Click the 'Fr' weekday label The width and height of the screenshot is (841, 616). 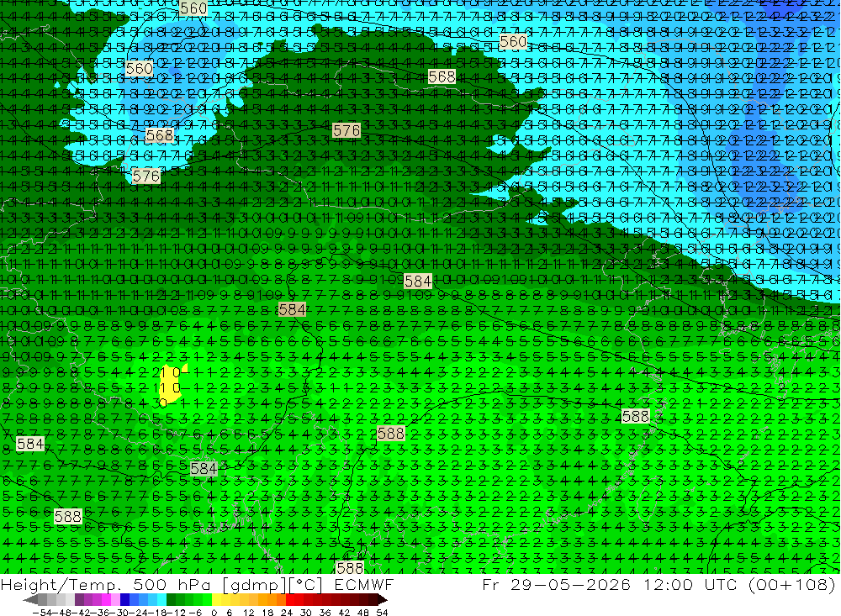(x=491, y=584)
